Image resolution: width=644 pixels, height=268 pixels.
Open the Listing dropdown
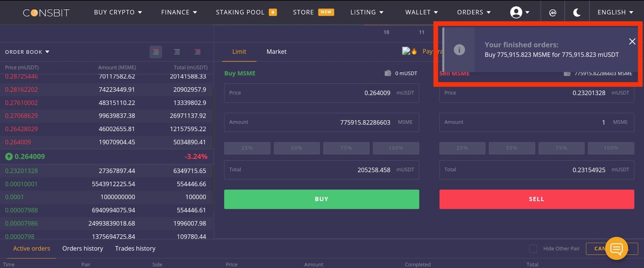[367, 12]
